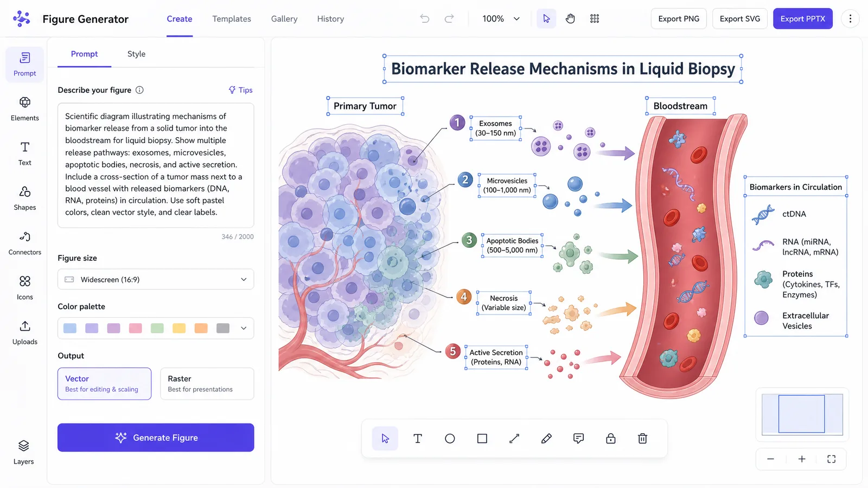Choose the Raster output option
The image size is (868, 488).
tap(207, 384)
